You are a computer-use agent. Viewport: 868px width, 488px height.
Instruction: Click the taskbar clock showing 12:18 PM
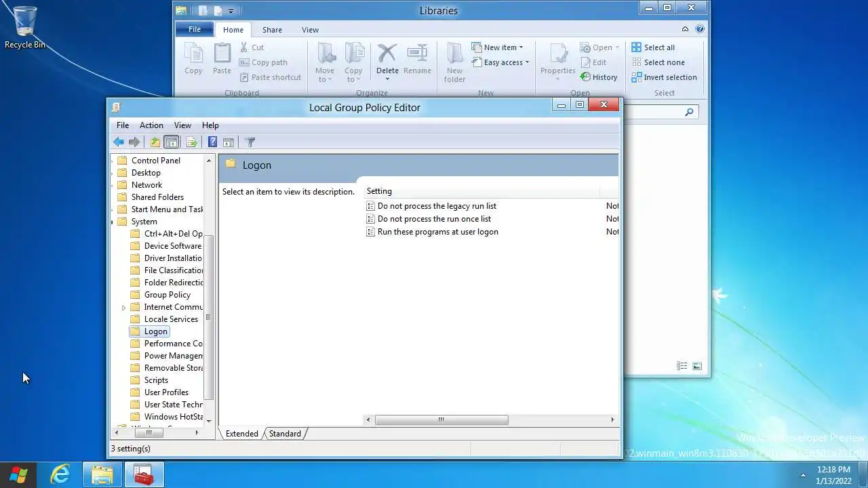pyautogui.click(x=833, y=474)
